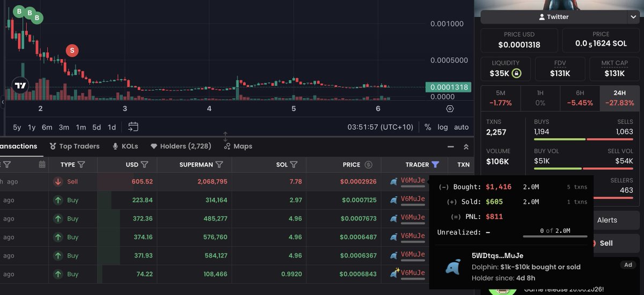
Task: Click the dolphin icon in the 74.22 buy row
Action: 394,274
